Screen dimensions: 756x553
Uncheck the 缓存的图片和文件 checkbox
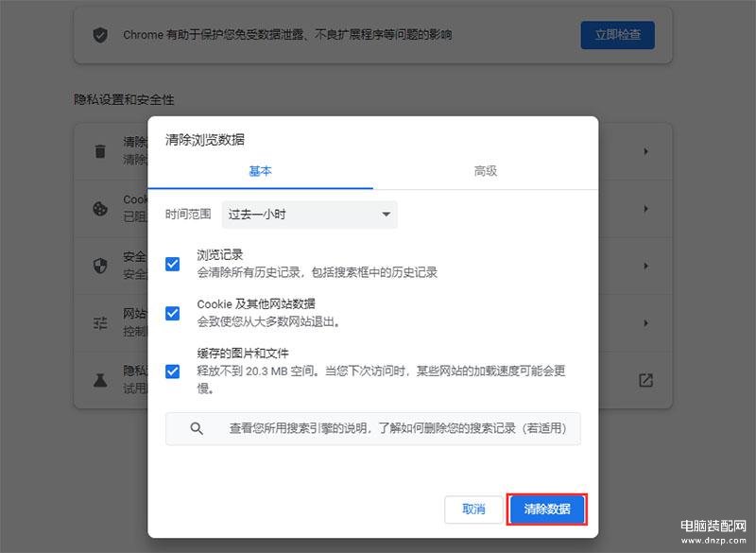(173, 372)
